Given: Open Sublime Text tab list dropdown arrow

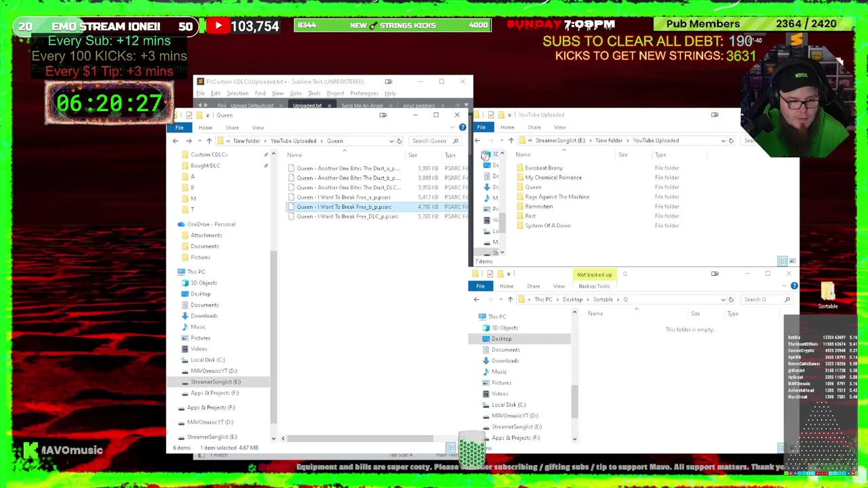Looking at the screenshot, I should point(467,106).
